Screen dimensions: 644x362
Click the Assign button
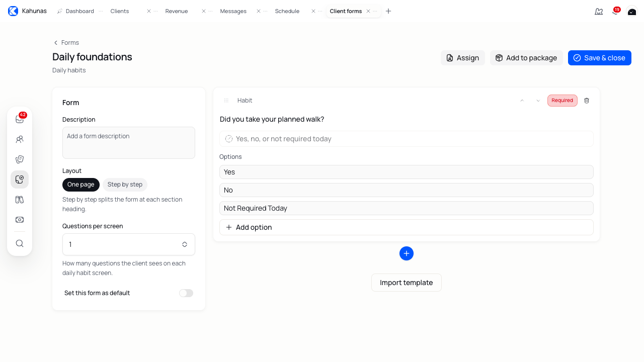463,58
